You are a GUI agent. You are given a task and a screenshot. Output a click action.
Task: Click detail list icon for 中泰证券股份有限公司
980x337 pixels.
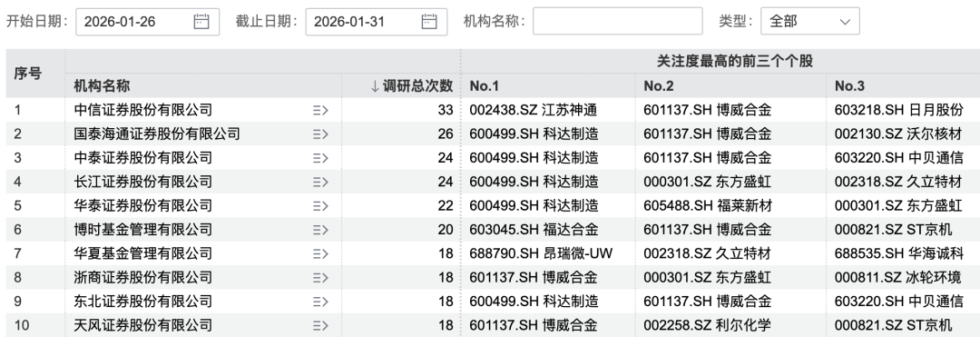pyautogui.click(x=320, y=158)
